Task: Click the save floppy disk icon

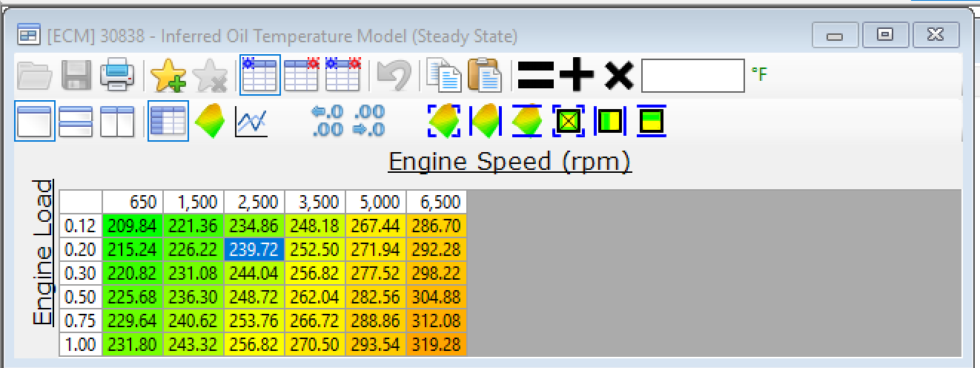Action: (x=76, y=75)
